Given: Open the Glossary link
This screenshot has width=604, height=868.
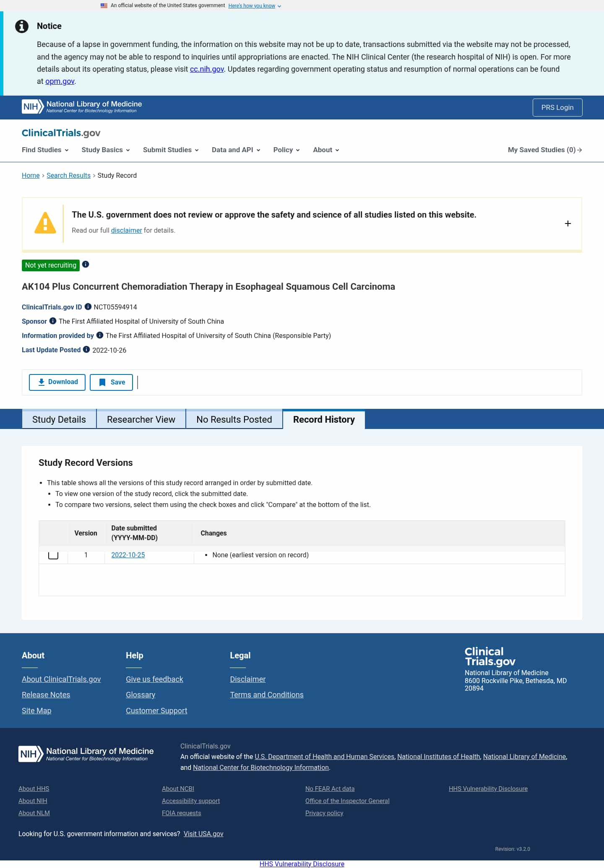Looking at the screenshot, I should coord(141,694).
